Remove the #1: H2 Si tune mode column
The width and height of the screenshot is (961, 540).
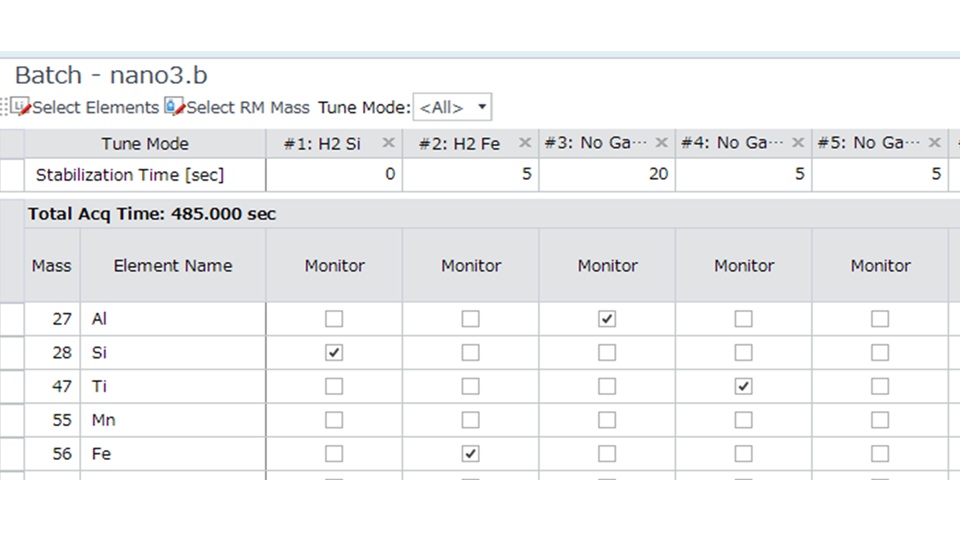pos(388,143)
